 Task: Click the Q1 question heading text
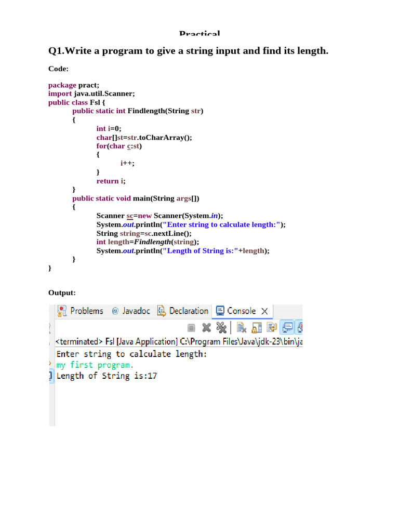click(x=189, y=51)
